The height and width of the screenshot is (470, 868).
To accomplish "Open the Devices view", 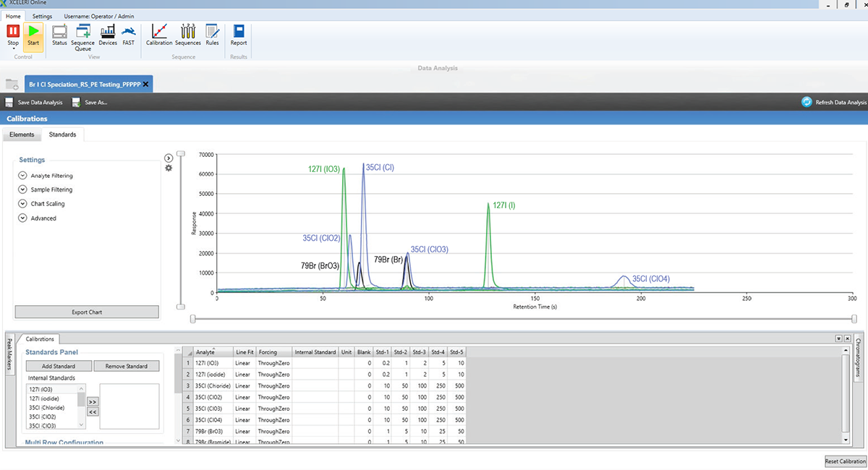I will point(108,35).
